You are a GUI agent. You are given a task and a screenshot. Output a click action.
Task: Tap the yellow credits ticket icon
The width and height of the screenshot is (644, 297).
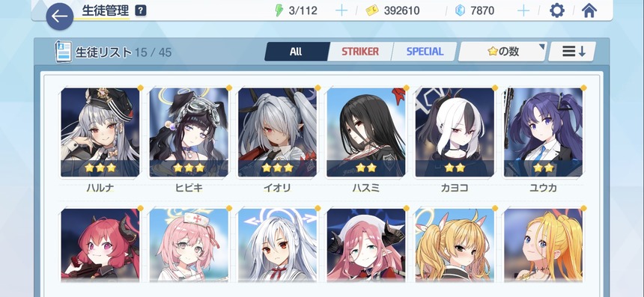point(372,10)
